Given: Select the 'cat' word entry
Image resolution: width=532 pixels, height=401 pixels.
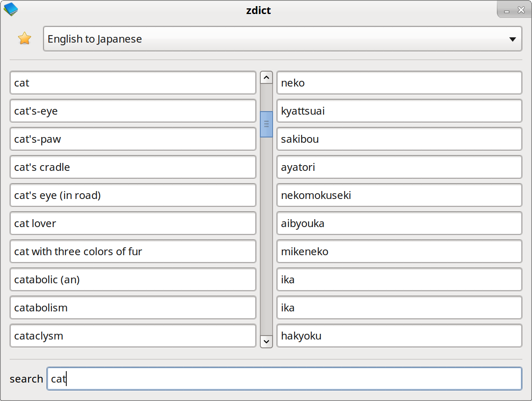Looking at the screenshot, I should click(x=133, y=83).
